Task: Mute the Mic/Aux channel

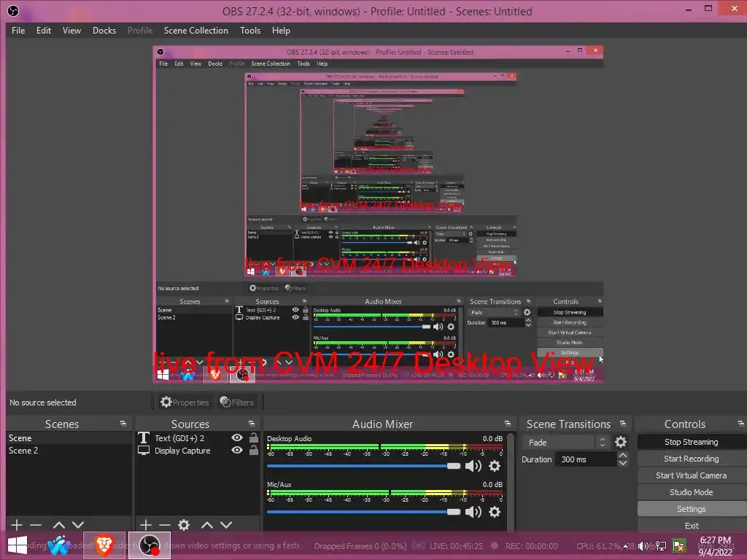Action: click(x=473, y=512)
